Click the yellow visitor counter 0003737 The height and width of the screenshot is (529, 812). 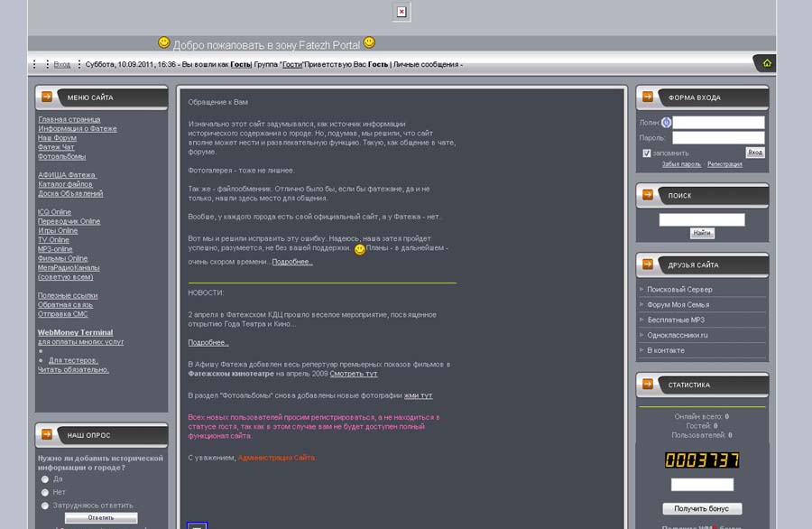click(x=702, y=460)
